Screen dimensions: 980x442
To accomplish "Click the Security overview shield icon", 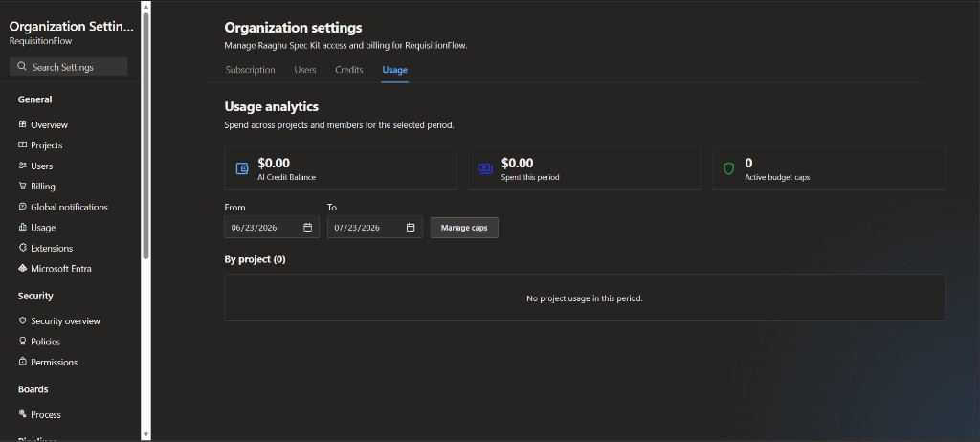I will coord(23,320).
